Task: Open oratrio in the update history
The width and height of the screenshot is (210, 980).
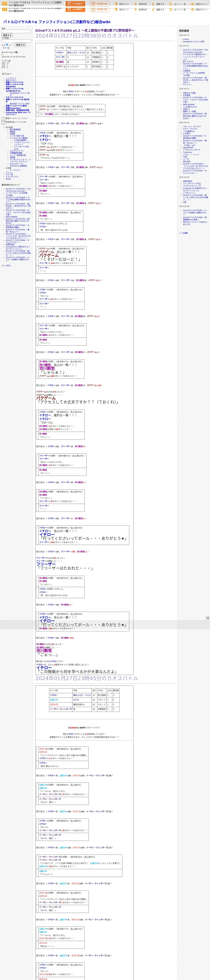Action: pyautogui.click(x=186, y=39)
